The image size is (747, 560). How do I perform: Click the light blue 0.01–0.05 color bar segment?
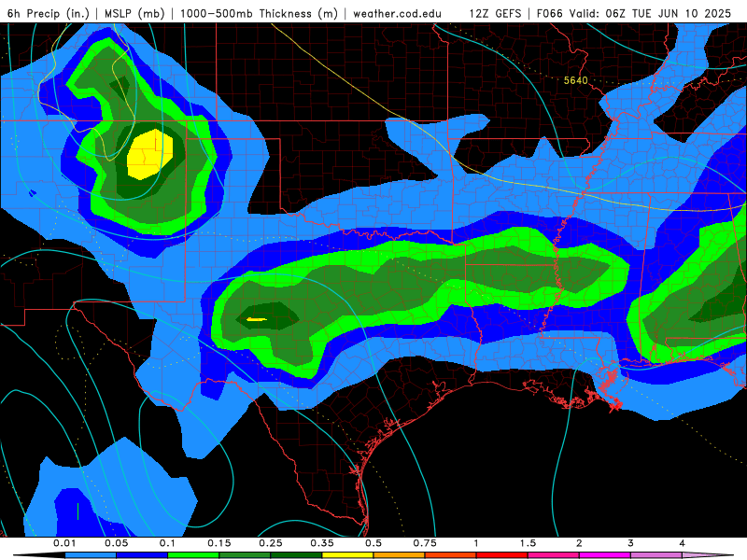coord(91,555)
